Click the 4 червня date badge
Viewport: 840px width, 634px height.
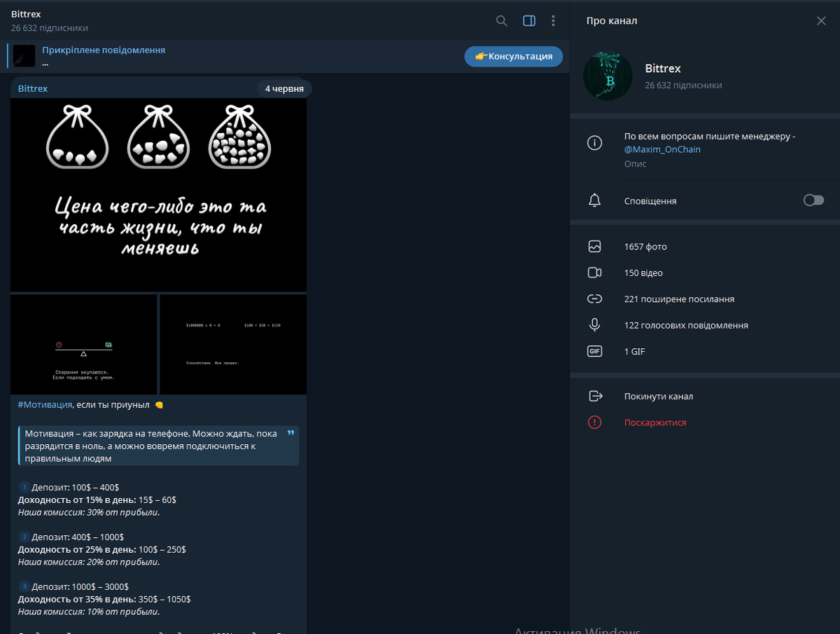click(284, 88)
